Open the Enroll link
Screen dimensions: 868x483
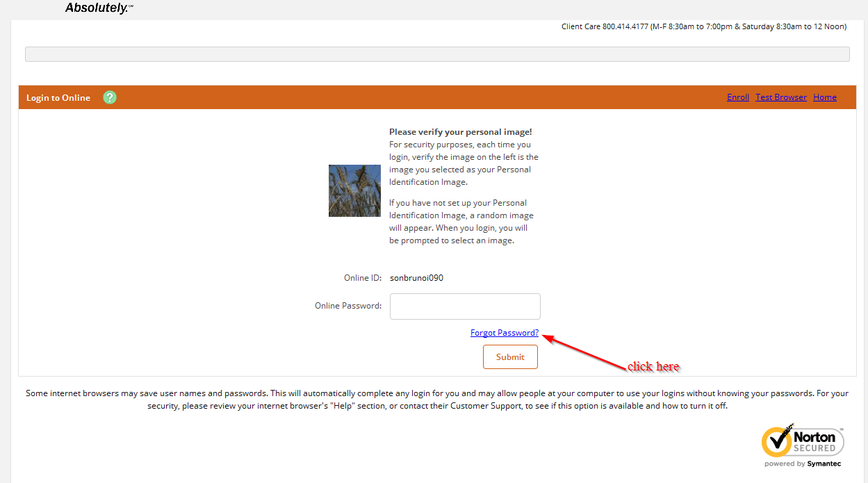pos(738,97)
